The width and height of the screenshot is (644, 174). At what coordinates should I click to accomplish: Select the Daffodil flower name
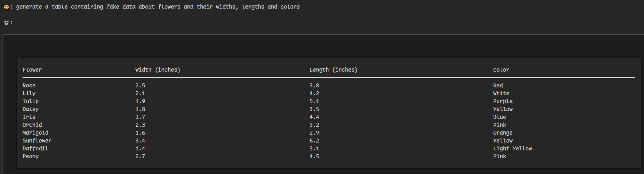35,149
